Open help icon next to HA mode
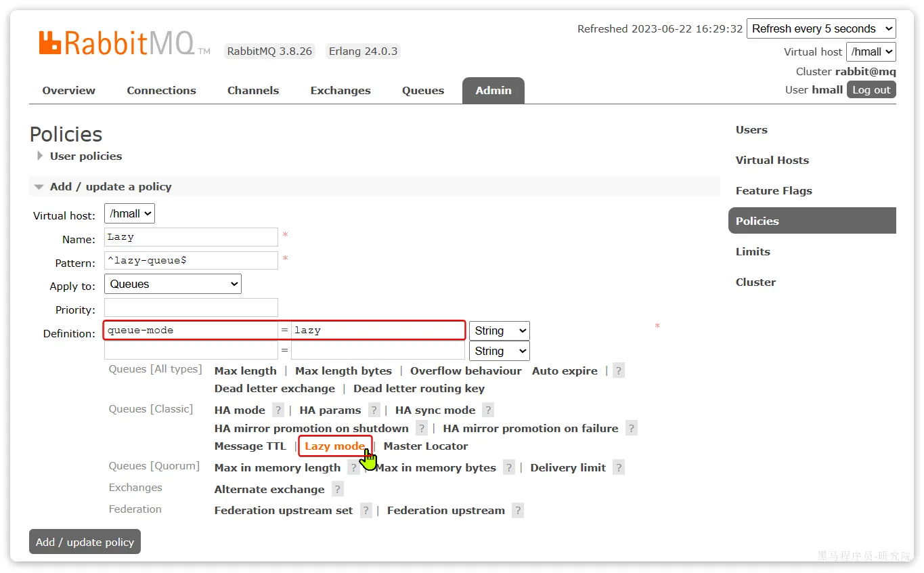The height and width of the screenshot is (573, 924). (x=278, y=410)
